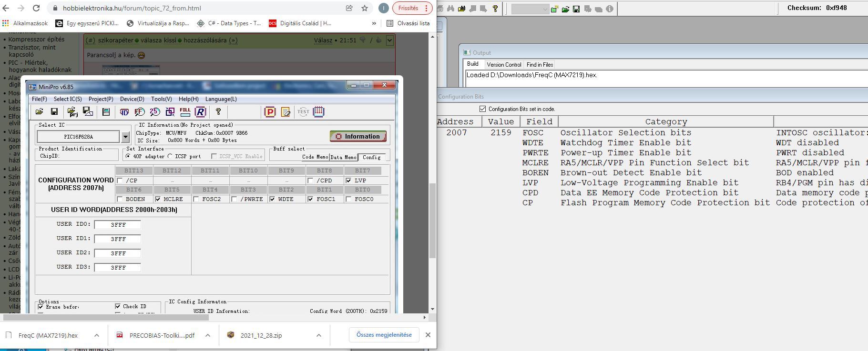Toggle the /PWRTE checkbox
This screenshot has width=868, height=351.
coord(235,199)
